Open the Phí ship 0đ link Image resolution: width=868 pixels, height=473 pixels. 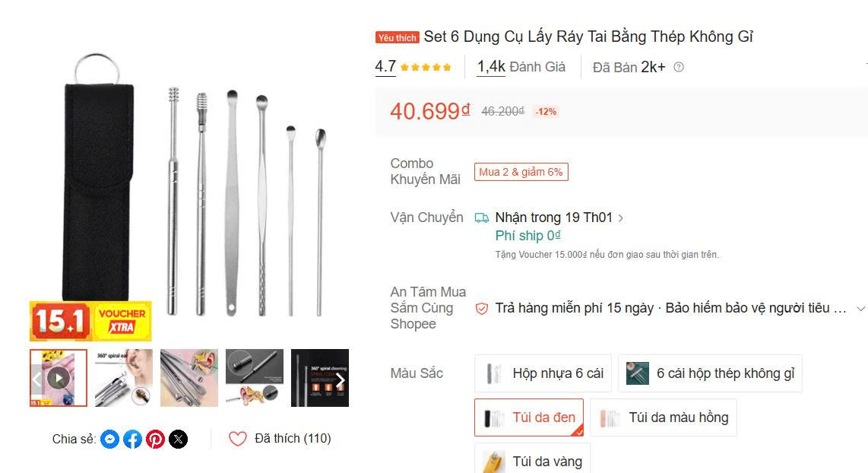pos(527,235)
